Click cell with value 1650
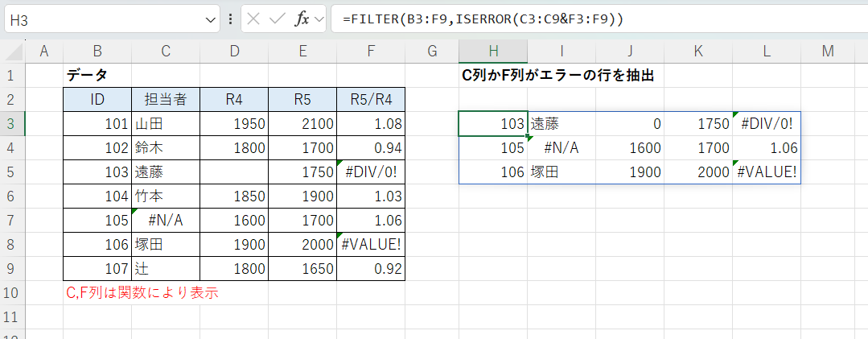The width and height of the screenshot is (868, 339). (x=302, y=269)
